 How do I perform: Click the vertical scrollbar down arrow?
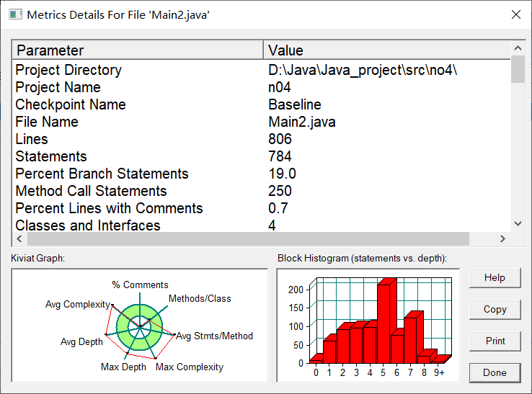click(x=518, y=223)
